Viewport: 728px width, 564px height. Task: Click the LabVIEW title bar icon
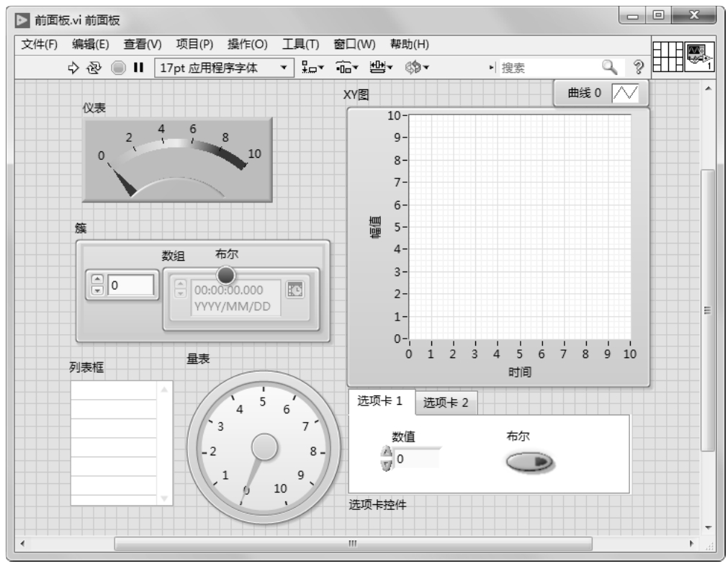[22, 20]
